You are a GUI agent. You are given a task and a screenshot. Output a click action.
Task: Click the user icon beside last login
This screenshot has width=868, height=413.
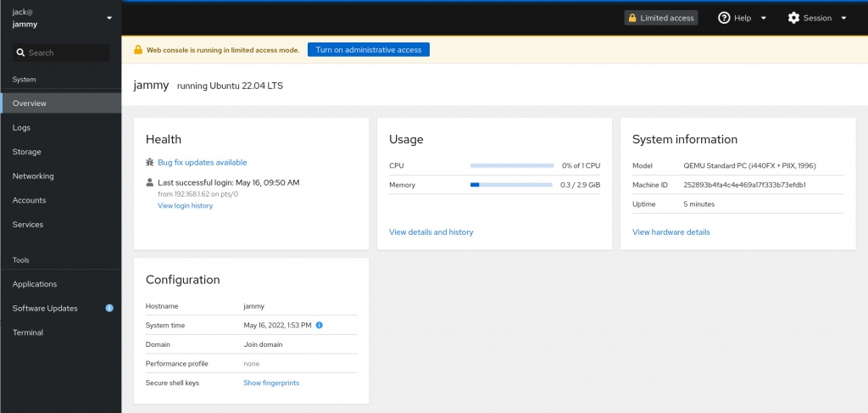150,182
